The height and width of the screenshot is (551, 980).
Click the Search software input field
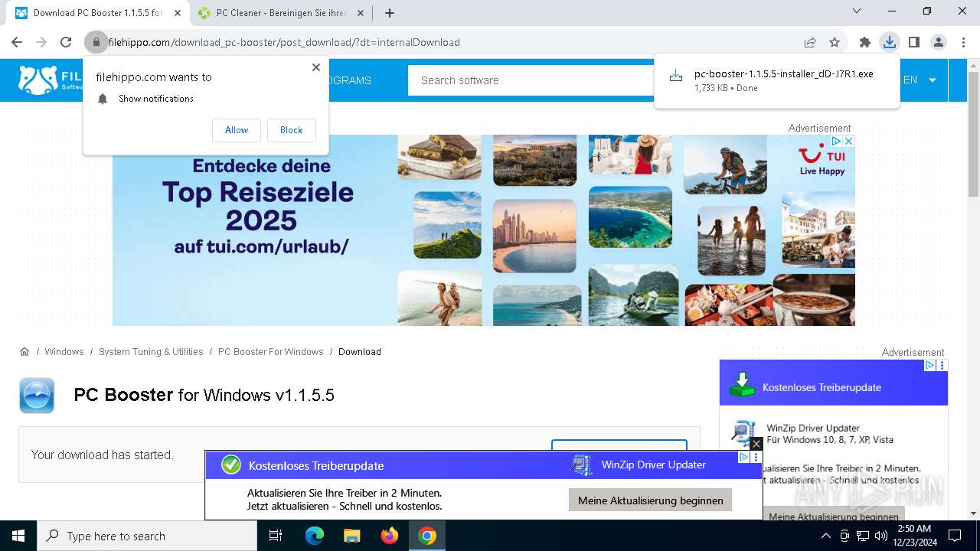(x=531, y=80)
